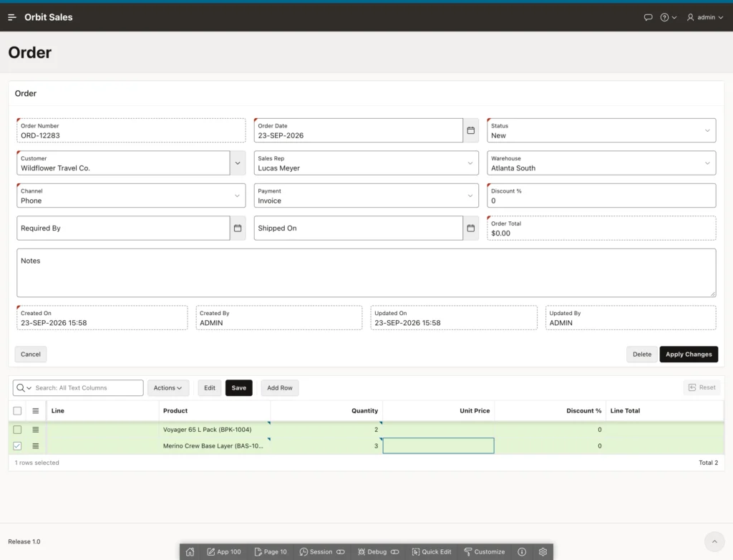Go to the developer toolbar Home icon

point(190,552)
